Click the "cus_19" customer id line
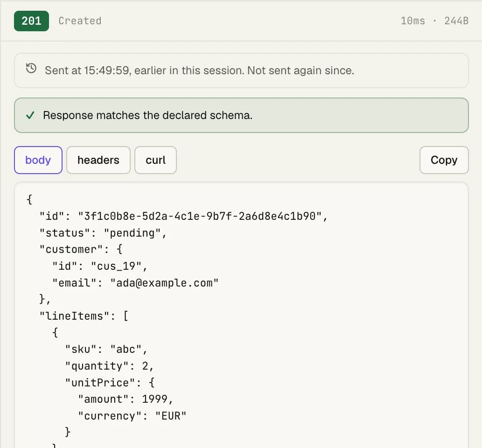The height and width of the screenshot is (448, 482). [x=100, y=266]
